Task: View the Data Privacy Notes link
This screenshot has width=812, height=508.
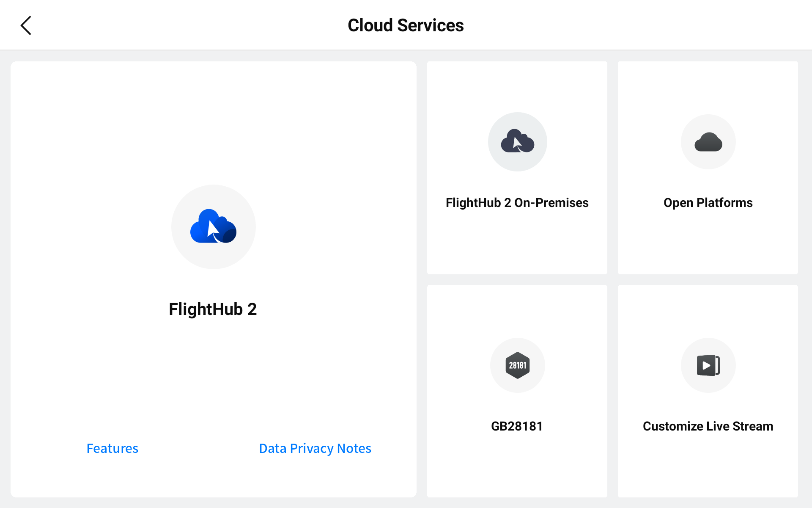Action: point(315,448)
